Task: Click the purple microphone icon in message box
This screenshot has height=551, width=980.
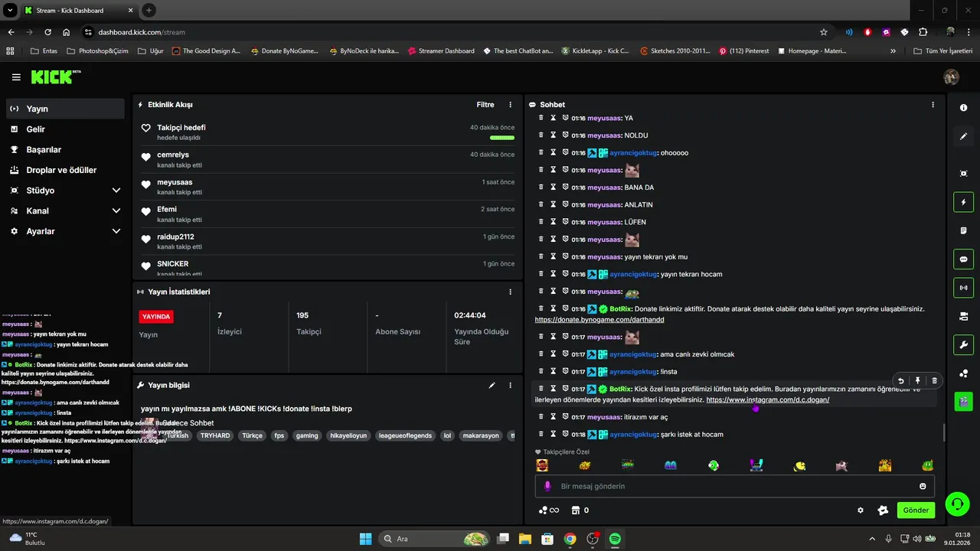Action: tap(547, 486)
